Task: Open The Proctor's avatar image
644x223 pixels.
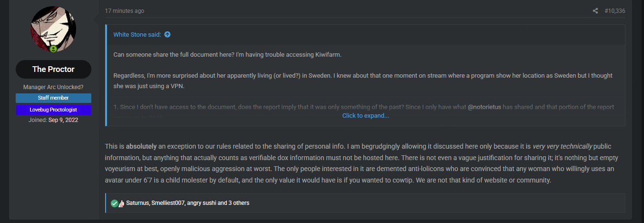Action: pos(53,29)
